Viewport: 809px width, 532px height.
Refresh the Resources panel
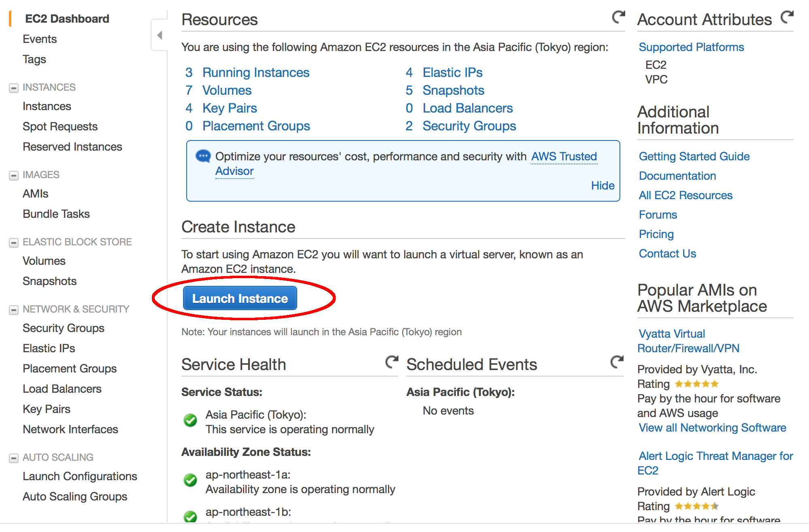tap(618, 17)
